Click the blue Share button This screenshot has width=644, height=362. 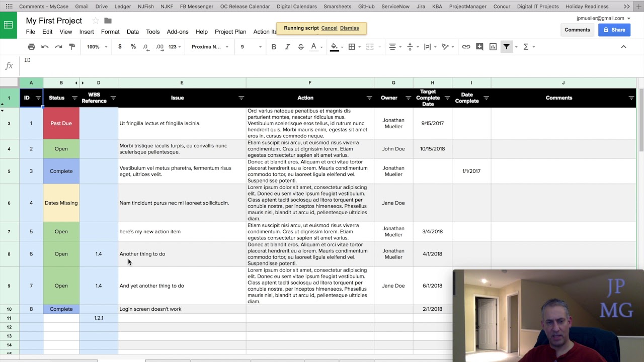tap(614, 30)
